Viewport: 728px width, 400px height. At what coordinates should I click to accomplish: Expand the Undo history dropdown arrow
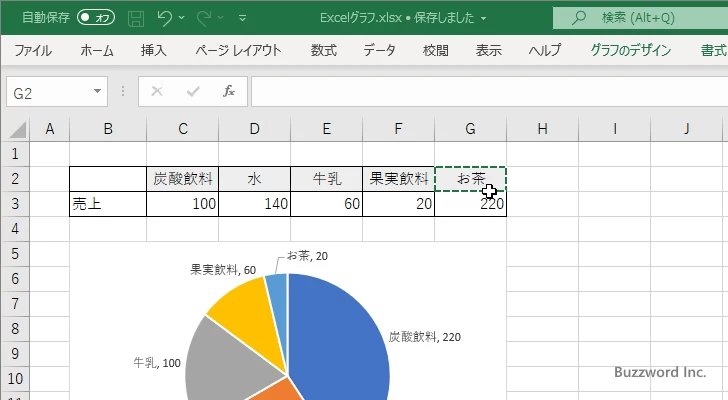coord(182,18)
